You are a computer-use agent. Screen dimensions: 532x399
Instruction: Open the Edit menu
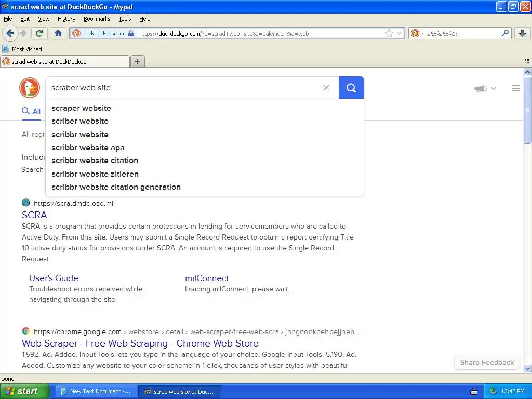(x=25, y=19)
